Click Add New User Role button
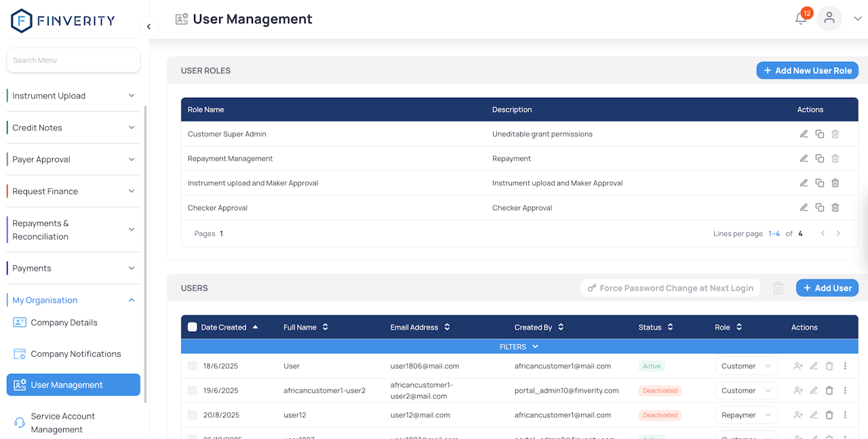 coord(807,71)
